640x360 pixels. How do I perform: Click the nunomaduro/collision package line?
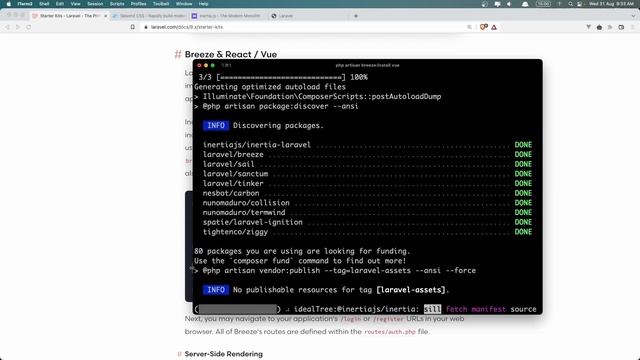367,203
